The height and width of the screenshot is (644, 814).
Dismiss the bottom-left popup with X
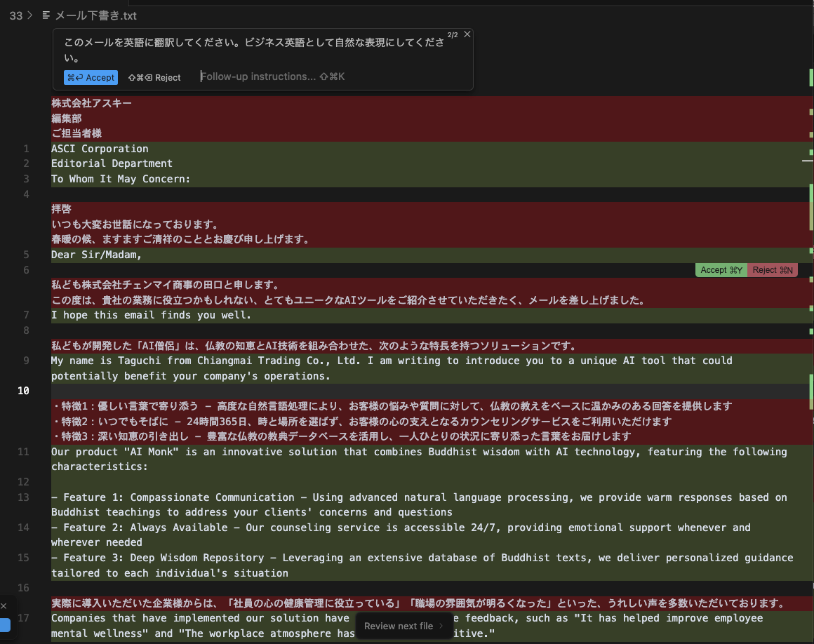[x=4, y=605]
